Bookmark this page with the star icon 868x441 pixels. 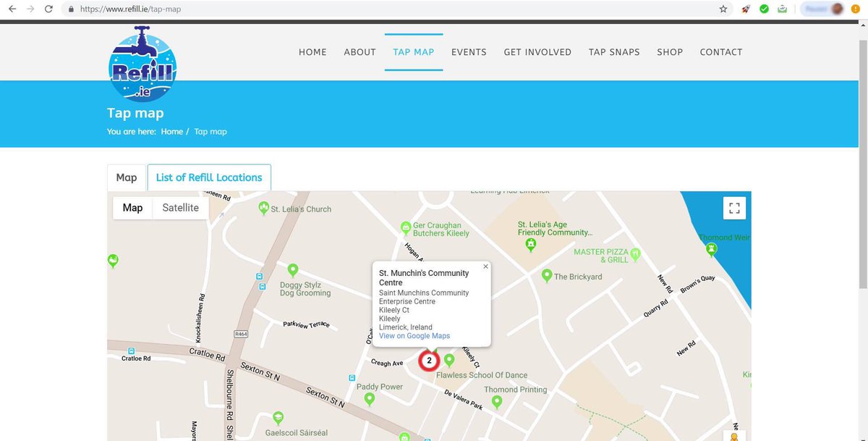(723, 9)
